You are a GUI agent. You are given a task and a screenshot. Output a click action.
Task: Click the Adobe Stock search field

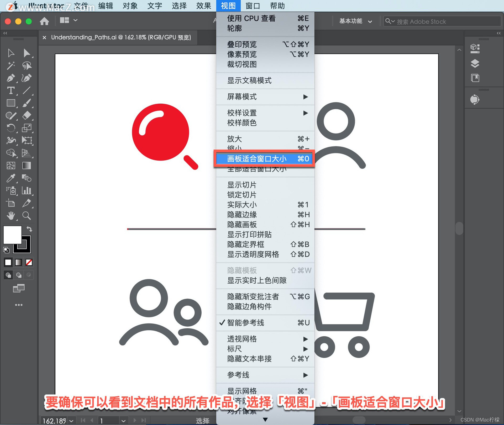click(x=446, y=22)
